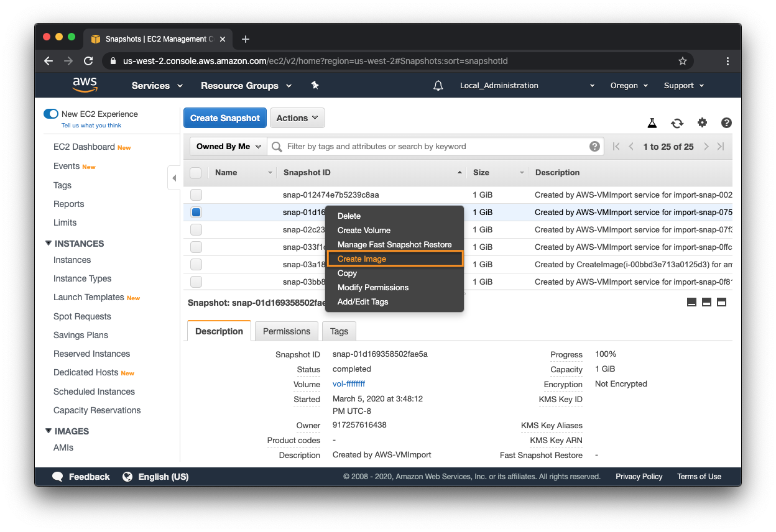Click the filter help icon in search bar
This screenshot has width=776, height=532.
click(594, 147)
